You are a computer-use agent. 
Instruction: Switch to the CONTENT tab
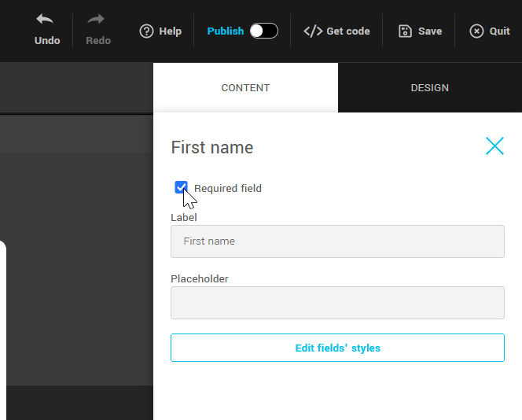tap(245, 88)
